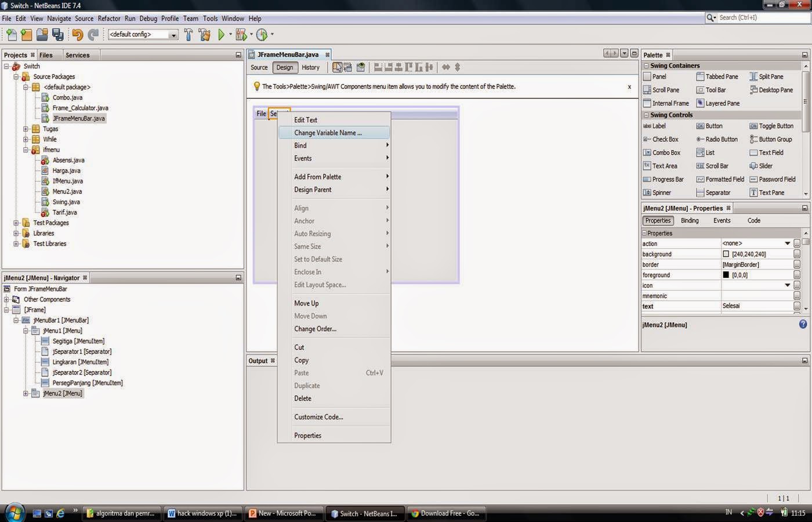
Task: Collapse jMenuBar1 node in Navigator
Action: click(16, 320)
